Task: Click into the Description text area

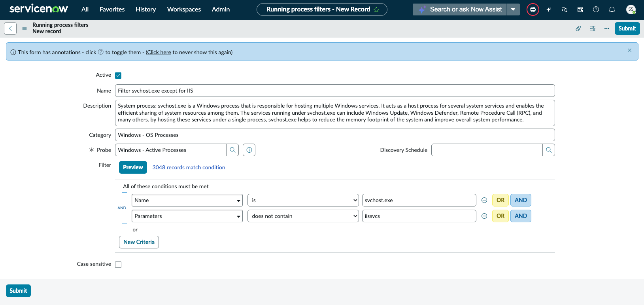Action: [x=335, y=113]
